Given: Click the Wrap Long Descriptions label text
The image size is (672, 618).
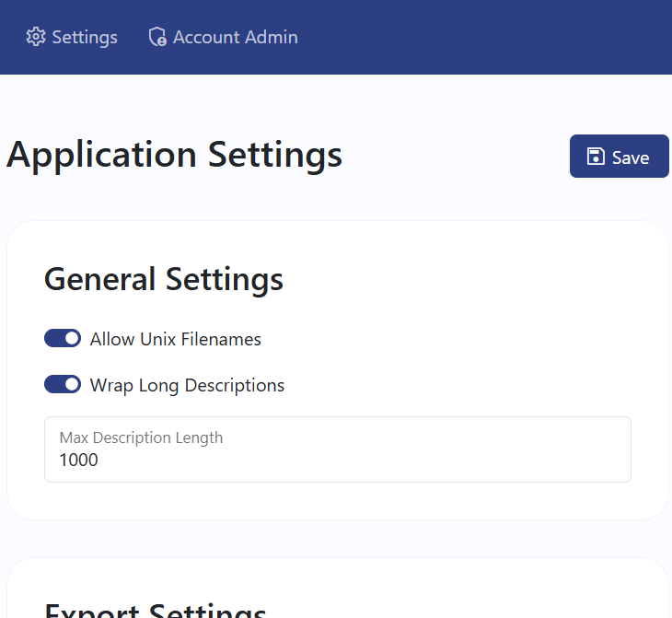Looking at the screenshot, I should coord(187,385).
